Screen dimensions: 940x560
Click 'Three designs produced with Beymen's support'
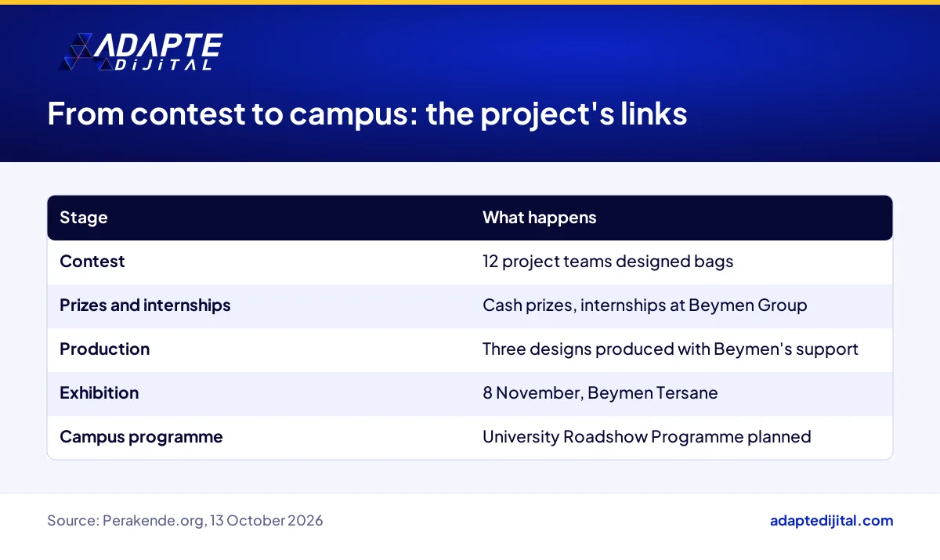(671, 349)
